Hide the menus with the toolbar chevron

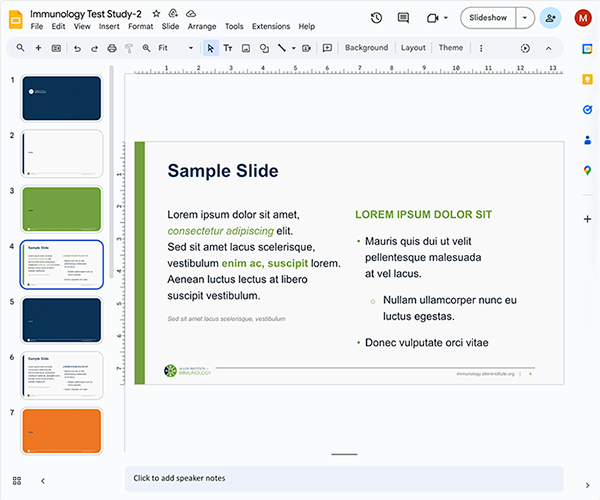[x=547, y=48]
